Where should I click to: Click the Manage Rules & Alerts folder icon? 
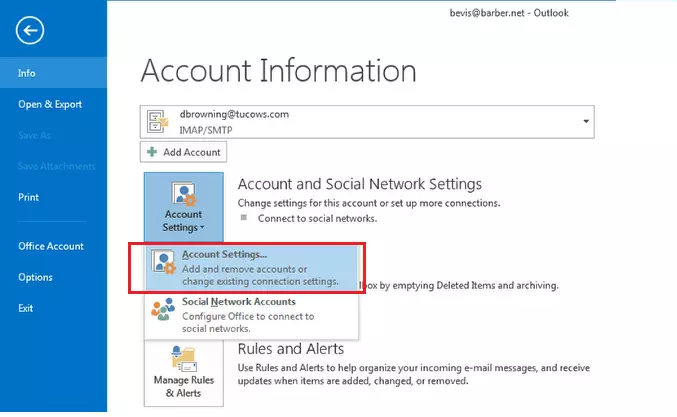click(x=184, y=358)
